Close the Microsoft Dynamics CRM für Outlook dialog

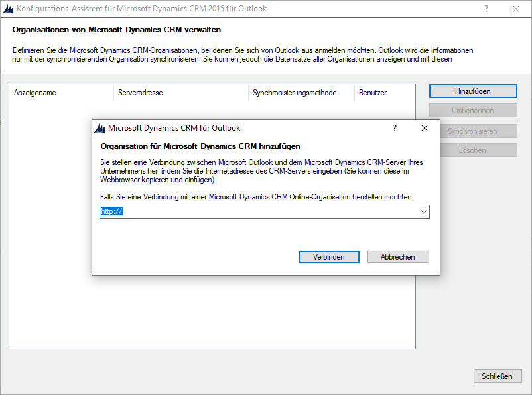[x=425, y=128]
